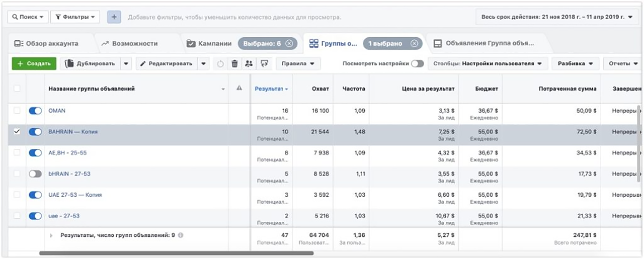Open the Отчеты dropdown

tap(623, 64)
